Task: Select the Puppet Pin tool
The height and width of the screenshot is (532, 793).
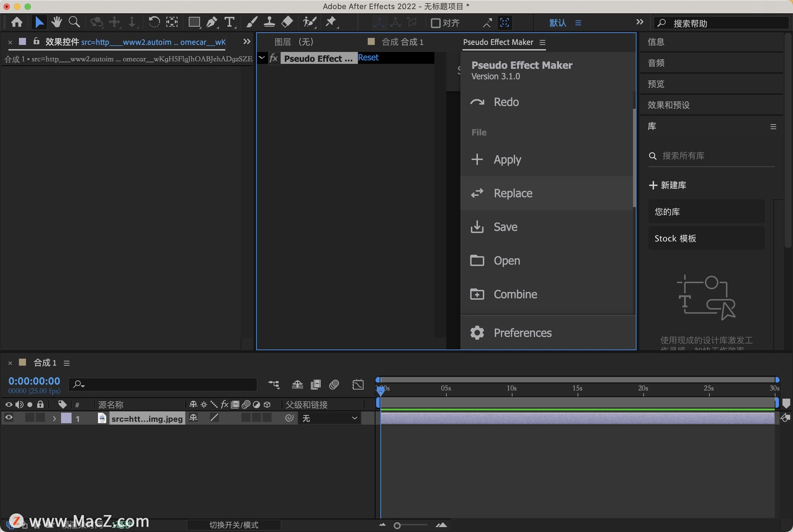Action: [x=330, y=22]
